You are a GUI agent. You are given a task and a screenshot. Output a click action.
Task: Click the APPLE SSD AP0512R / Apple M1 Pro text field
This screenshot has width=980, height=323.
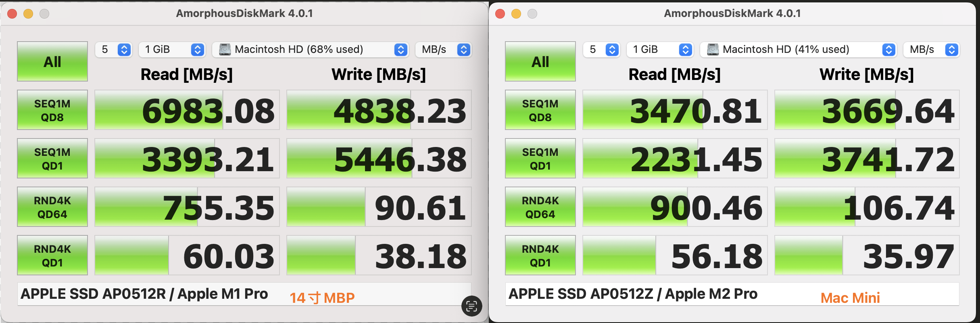click(x=244, y=294)
